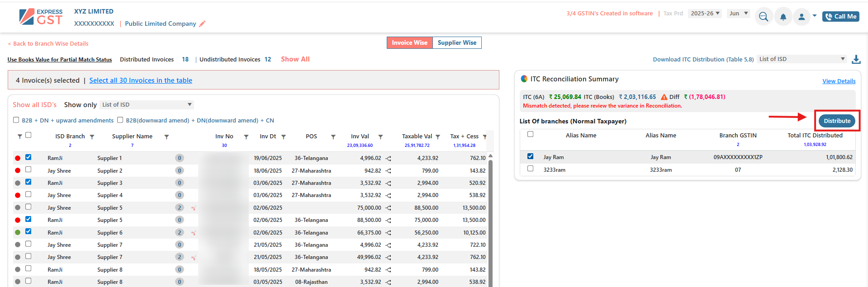Open the search magnifier icon in header
868x287 pixels.
click(764, 17)
